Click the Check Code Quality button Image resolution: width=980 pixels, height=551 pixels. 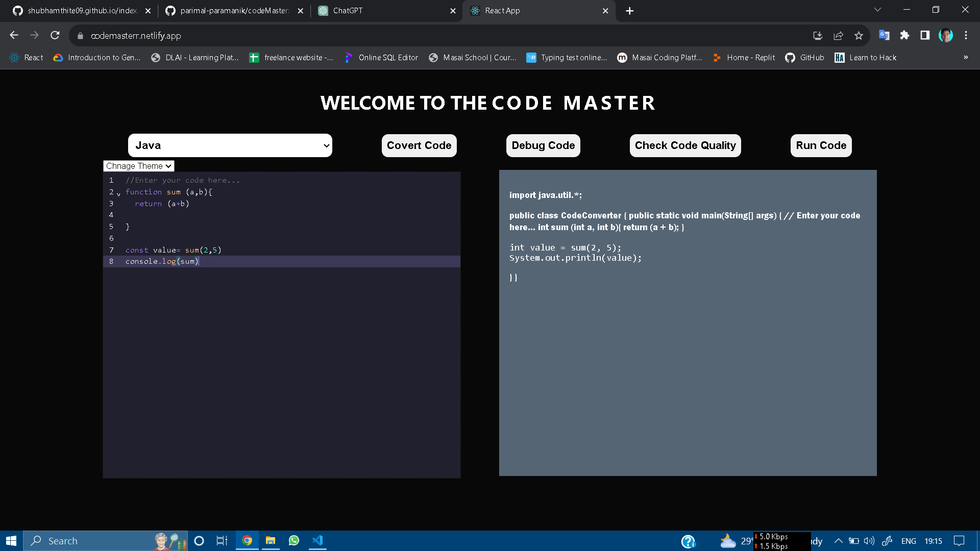685,145
